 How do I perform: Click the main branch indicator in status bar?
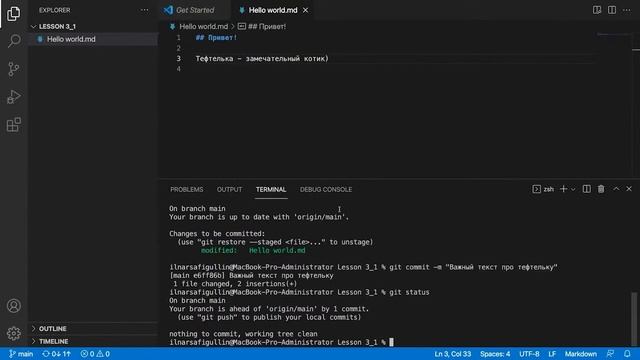(x=21, y=354)
